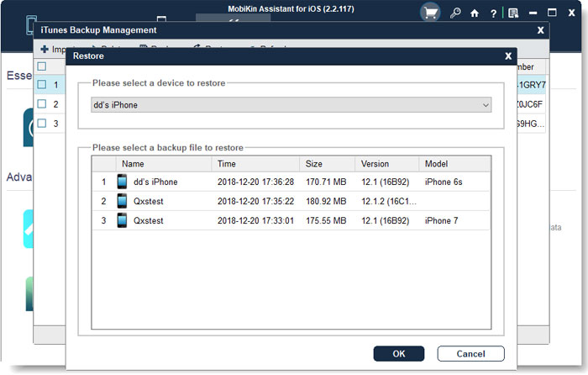Click device icon in main window header
Screen dimensions: 588x375
click(x=31, y=24)
